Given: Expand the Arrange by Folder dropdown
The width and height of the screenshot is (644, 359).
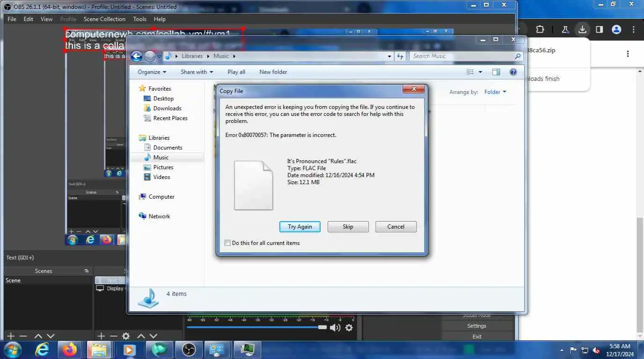Looking at the screenshot, I should pos(495,92).
